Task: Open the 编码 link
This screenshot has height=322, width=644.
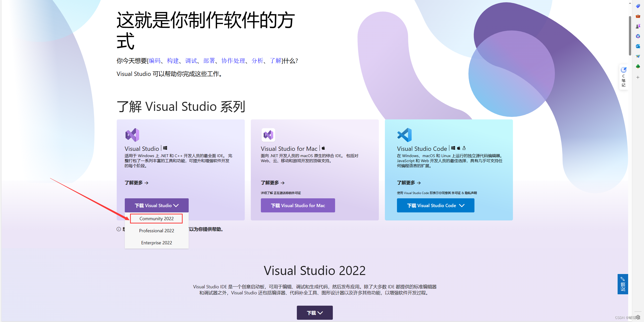Action: point(155,61)
